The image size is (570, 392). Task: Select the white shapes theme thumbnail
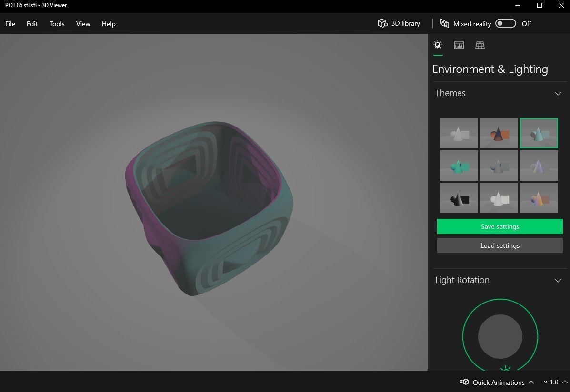point(499,198)
